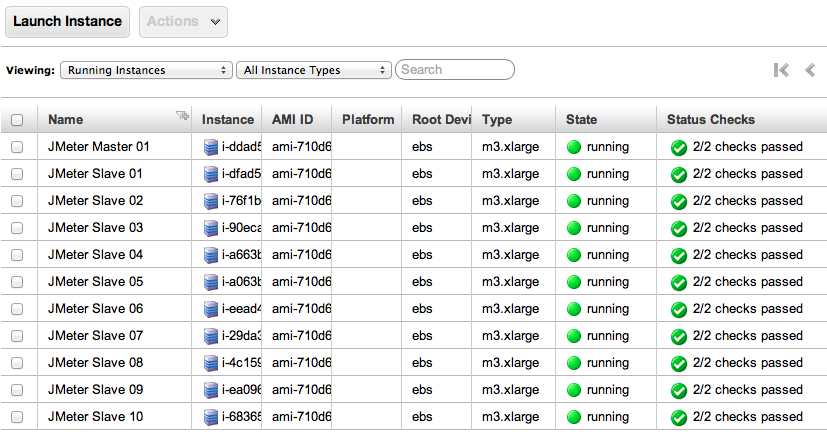Check the JMeter Slave 02 checkbox

(17, 200)
